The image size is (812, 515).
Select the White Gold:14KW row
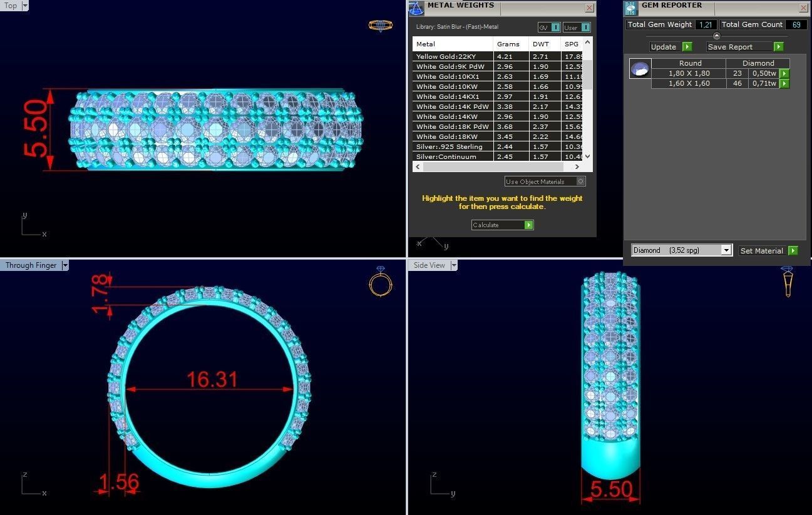[x=498, y=116]
